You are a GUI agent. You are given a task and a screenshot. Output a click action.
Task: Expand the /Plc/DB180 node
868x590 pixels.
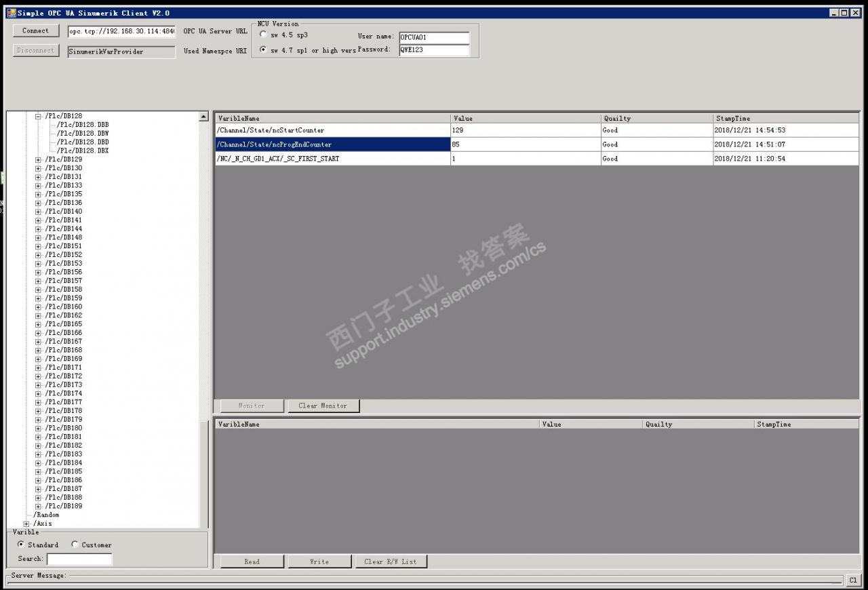coord(39,428)
